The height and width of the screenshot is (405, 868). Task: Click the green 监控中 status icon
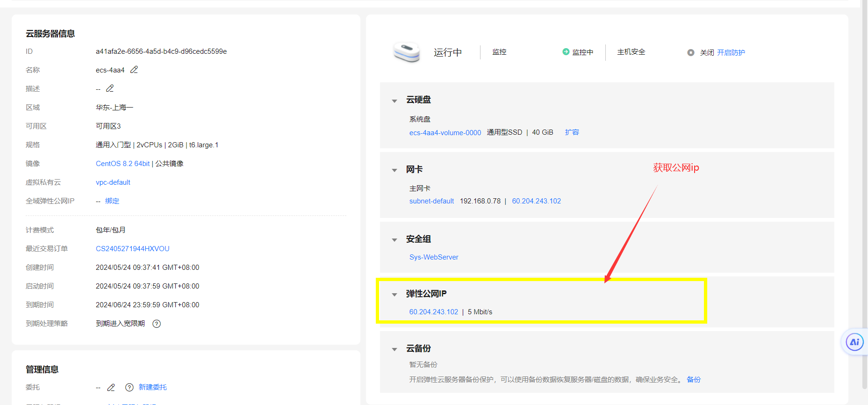coord(566,52)
